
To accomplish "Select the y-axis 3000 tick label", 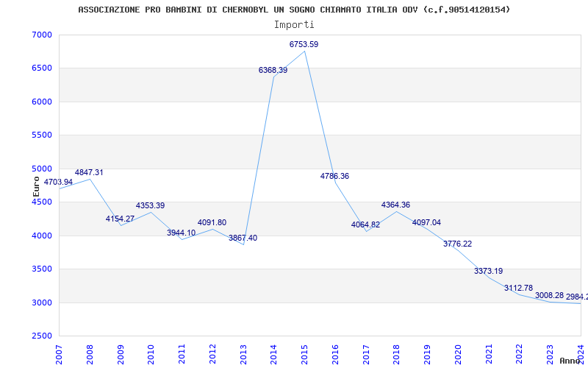I will point(40,302).
